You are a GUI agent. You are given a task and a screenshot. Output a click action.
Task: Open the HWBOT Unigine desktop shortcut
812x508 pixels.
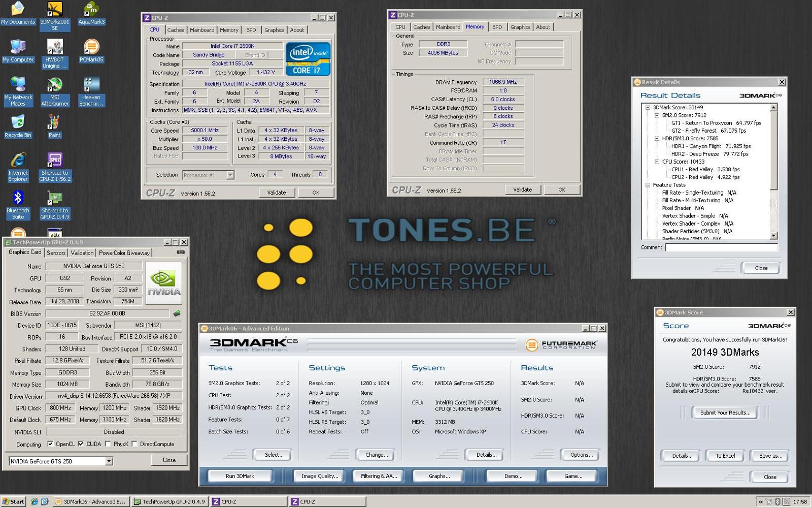(x=55, y=54)
